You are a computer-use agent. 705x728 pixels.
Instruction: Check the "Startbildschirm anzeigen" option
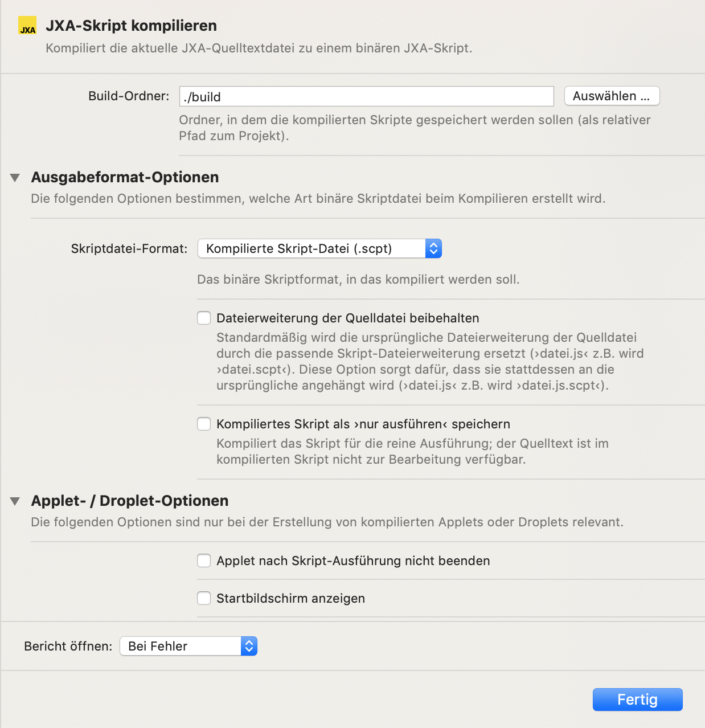203,598
